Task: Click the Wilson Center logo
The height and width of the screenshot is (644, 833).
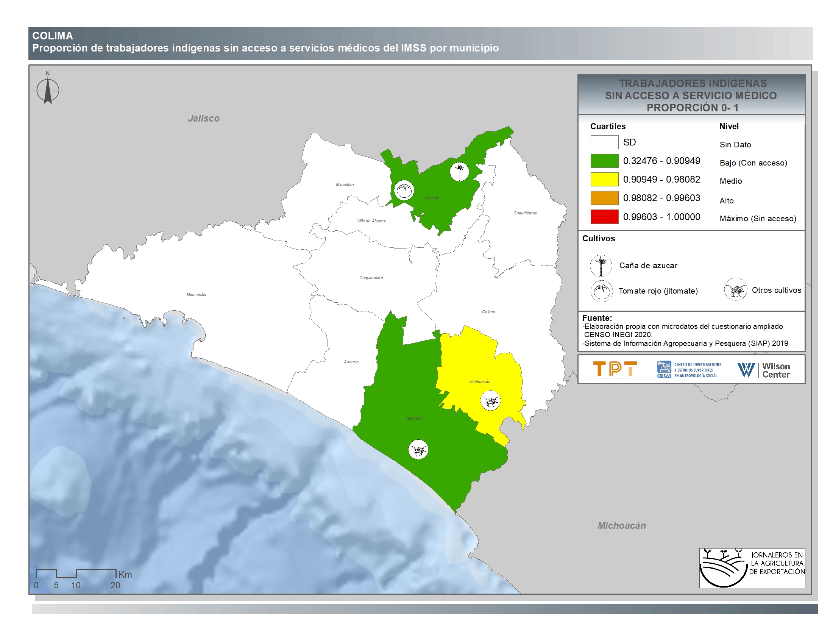Action: pos(764,370)
